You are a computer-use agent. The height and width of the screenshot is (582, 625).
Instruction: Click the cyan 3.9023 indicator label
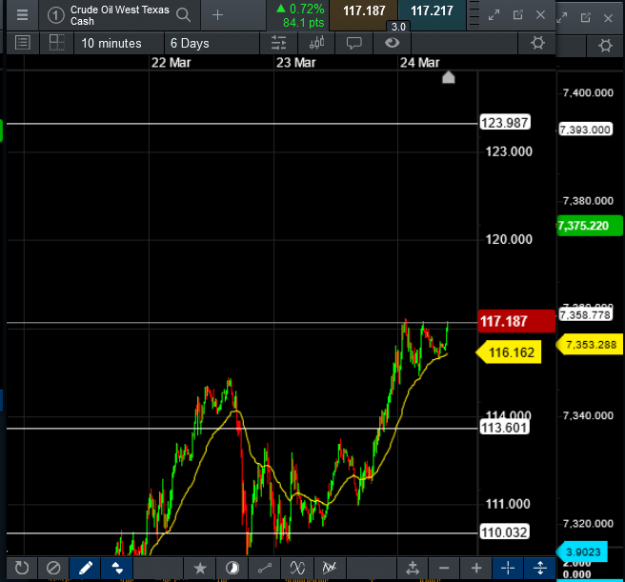582,552
